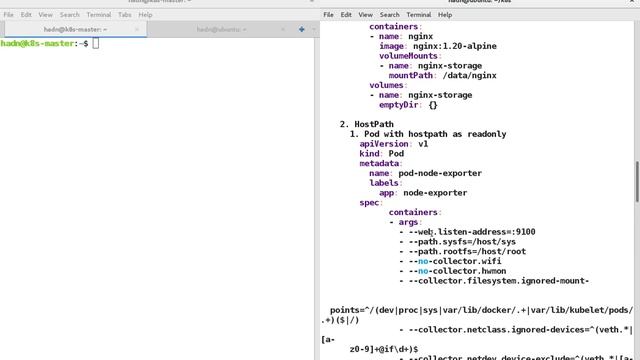Viewport: 640px width, 360px height.
Task: Switch to the hadn@k8s-master tab
Action: tap(76, 29)
